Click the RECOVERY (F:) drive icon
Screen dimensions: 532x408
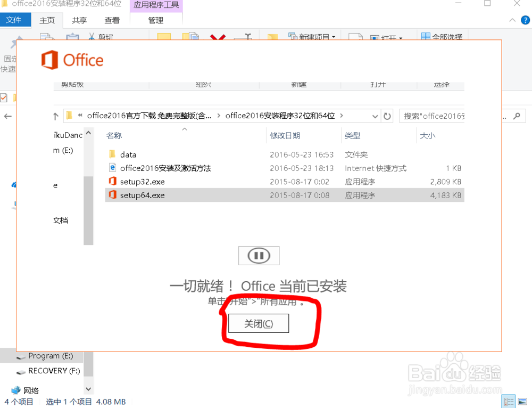pos(21,372)
